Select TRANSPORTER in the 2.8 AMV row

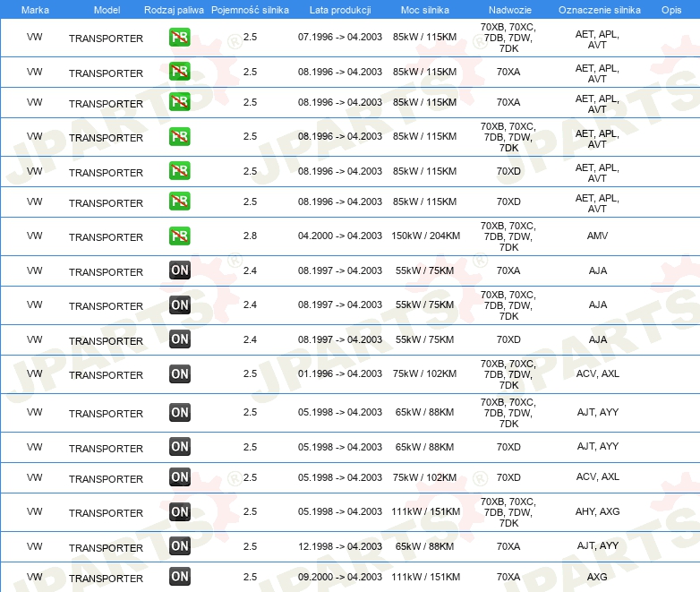point(106,237)
